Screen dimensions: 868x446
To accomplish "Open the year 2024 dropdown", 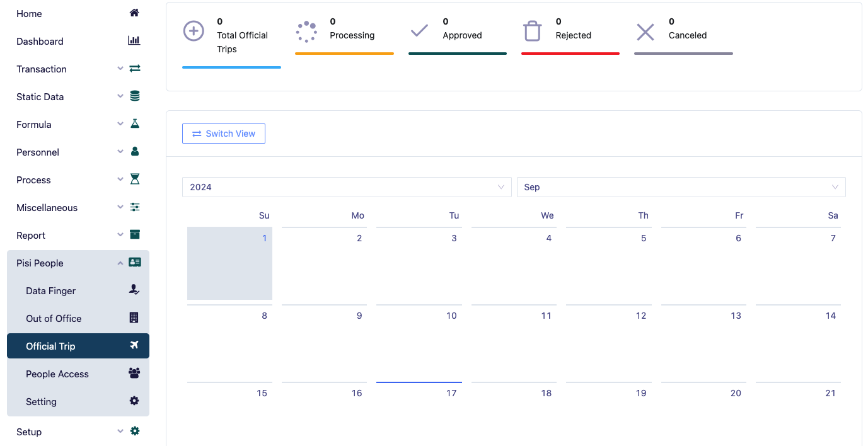I will (x=347, y=187).
